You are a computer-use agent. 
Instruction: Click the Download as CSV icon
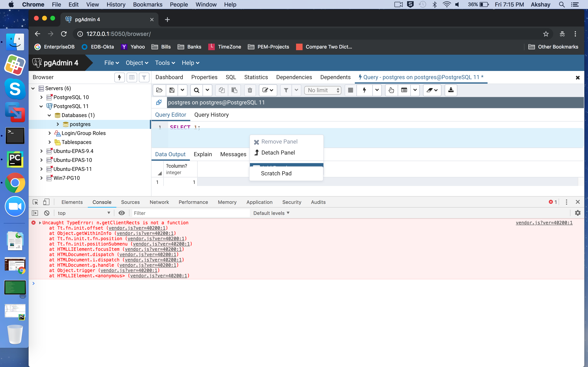point(451,90)
